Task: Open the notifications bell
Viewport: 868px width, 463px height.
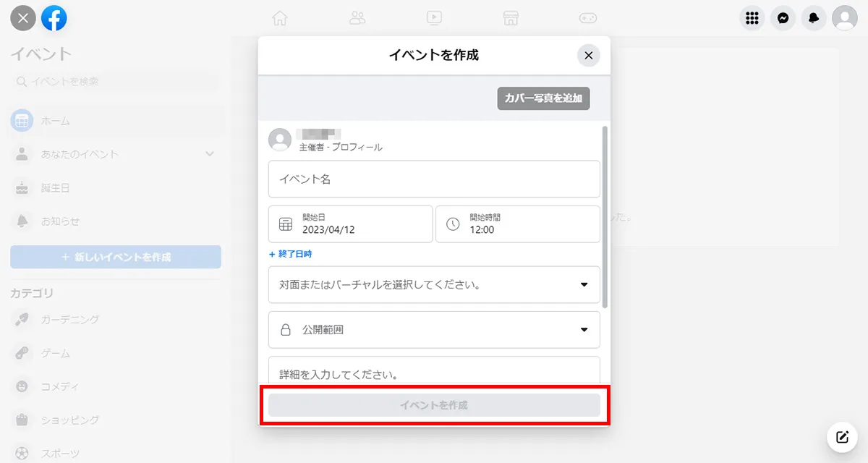Action: 813,18
